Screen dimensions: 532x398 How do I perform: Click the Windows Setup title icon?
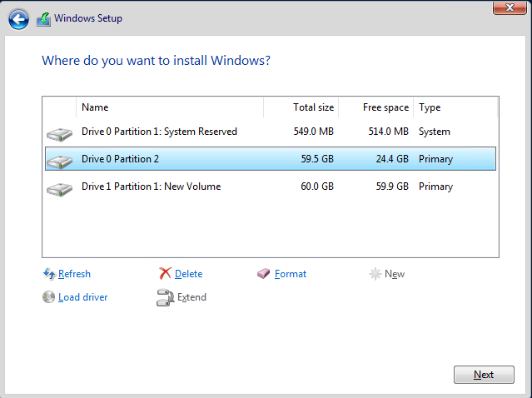click(43, 19)
